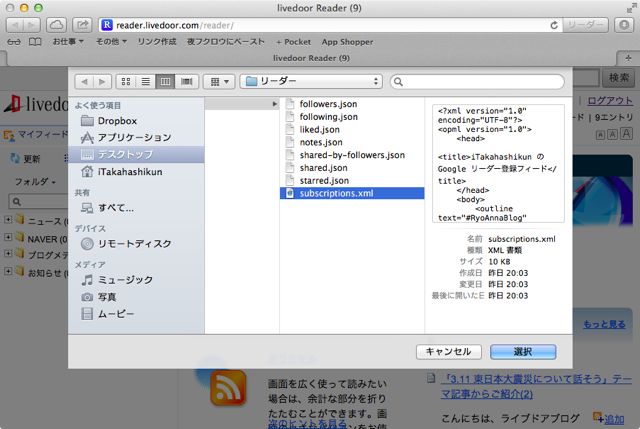The height and width of the screenshot is (429, 640).
Task: Click the downloads icon at the address bar's right
Action: [624, 25]
